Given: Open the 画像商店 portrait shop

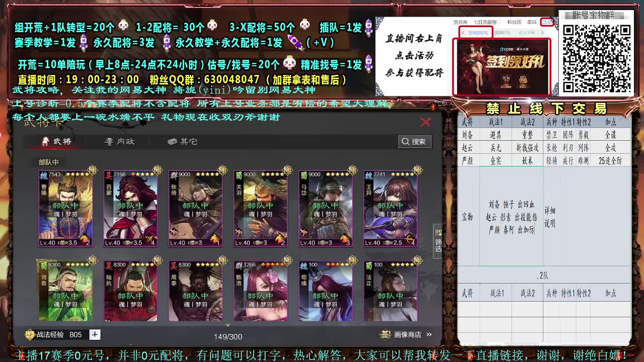Looking at the screenshot, I should [407, 334].
